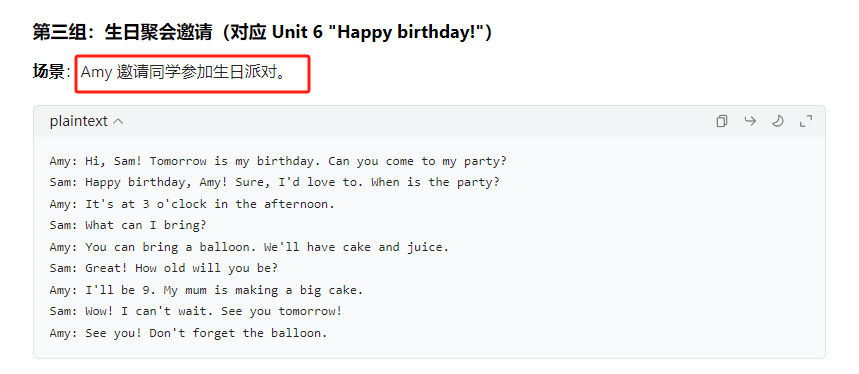Click the 场景 label
The image size is (859, 374).
point(48,72)
